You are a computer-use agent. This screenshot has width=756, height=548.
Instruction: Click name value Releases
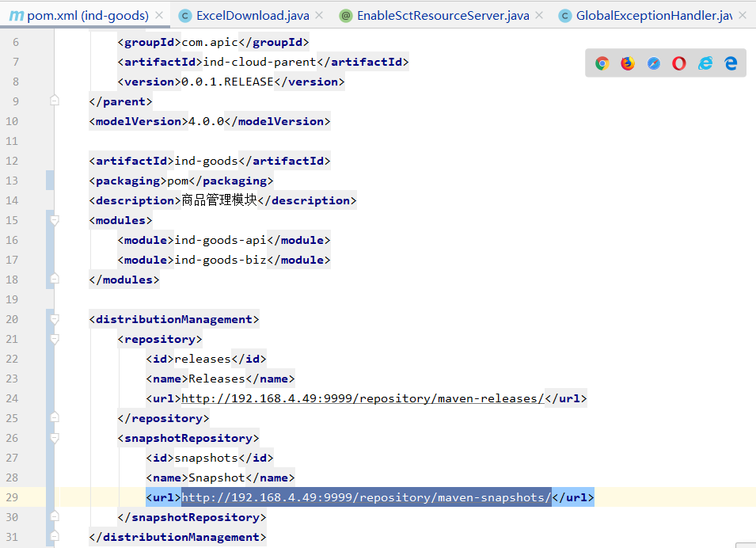[217, 379]
